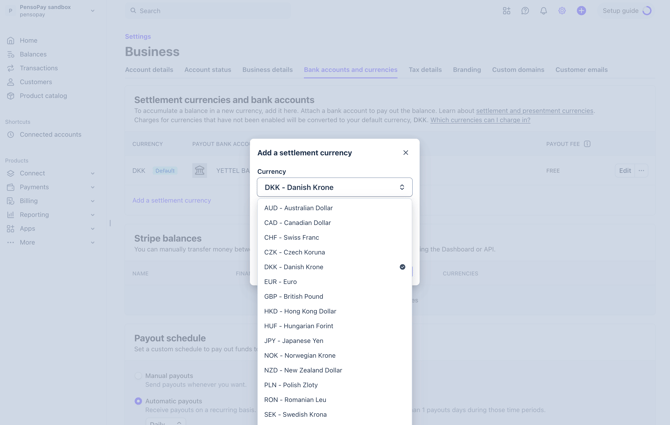Click the Billing product icon
670x425 pixels.
tap(11, 201)
